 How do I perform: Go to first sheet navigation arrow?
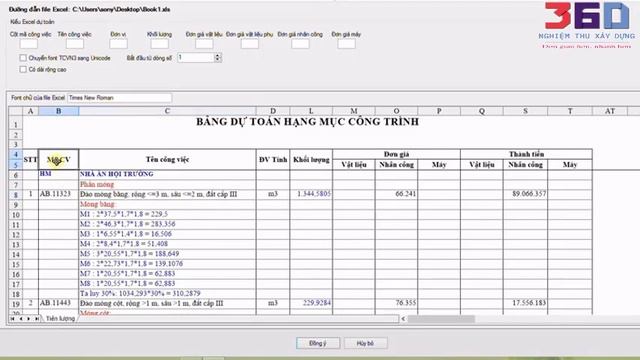coord(12,318)
